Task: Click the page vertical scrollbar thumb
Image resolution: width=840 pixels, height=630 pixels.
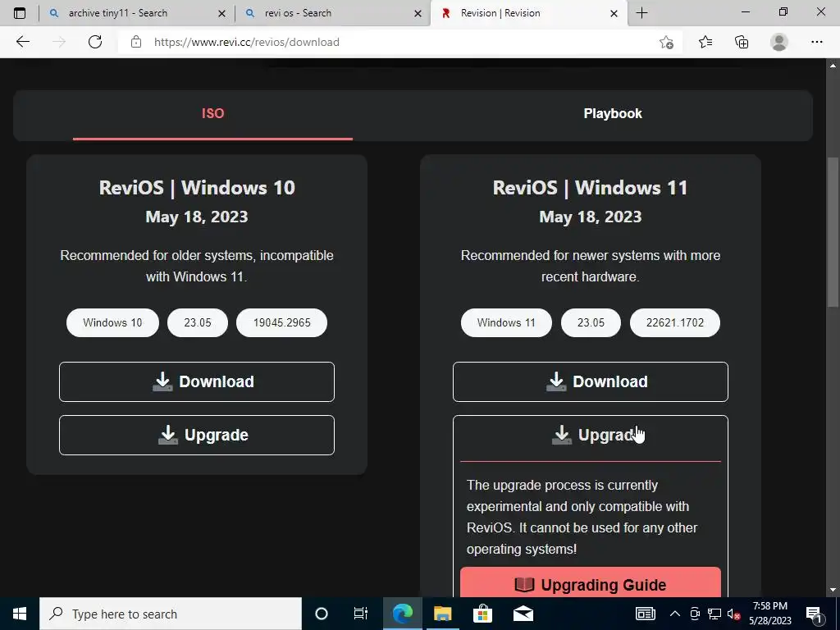Action: (833, 233)
